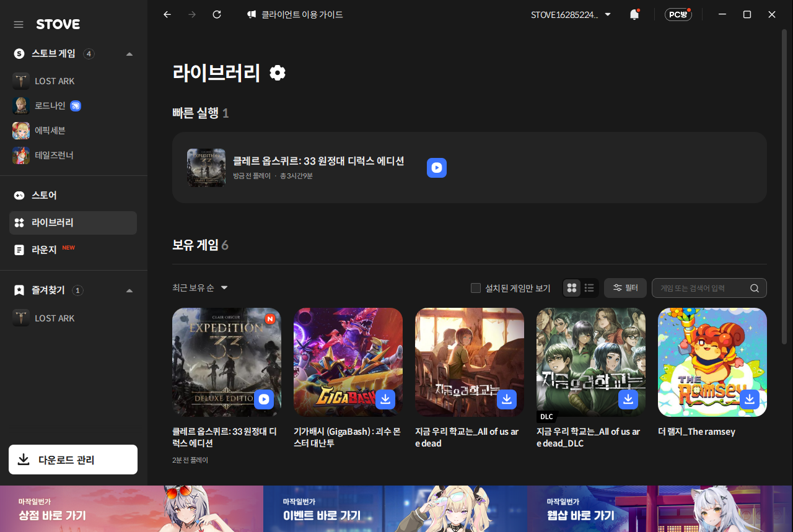Open the 최근 보유 순 sort dropdown
The width and height of the screenshot is (793, 532).
click(200, 288)
